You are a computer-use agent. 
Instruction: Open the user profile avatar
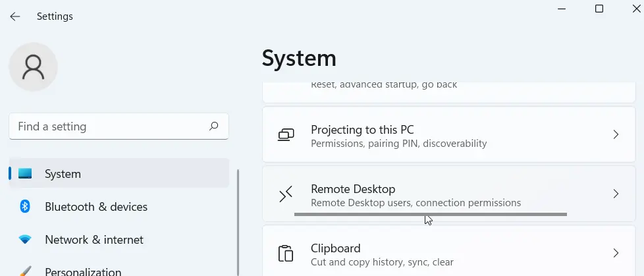pyautogui.click(x=34, y=67)
